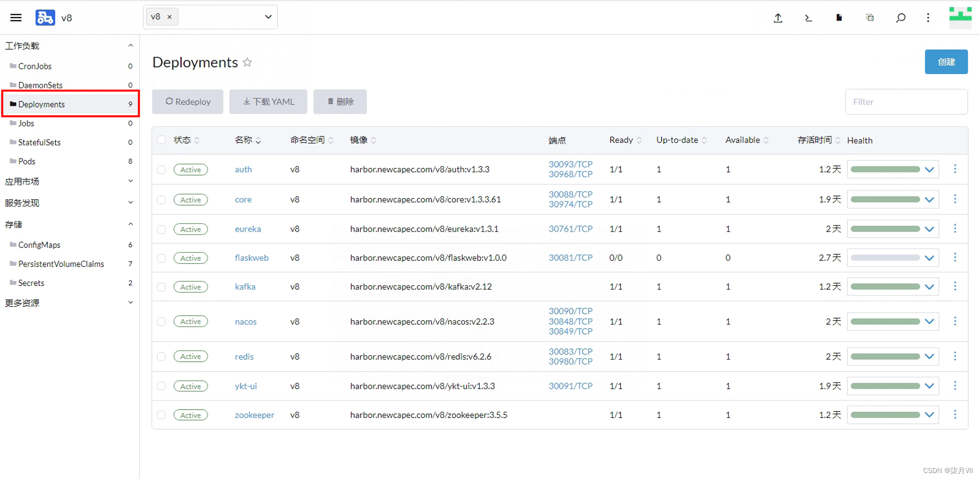Screen dimensions: 980x479
Task: Sort table by 状态 column
Action: 187,140
